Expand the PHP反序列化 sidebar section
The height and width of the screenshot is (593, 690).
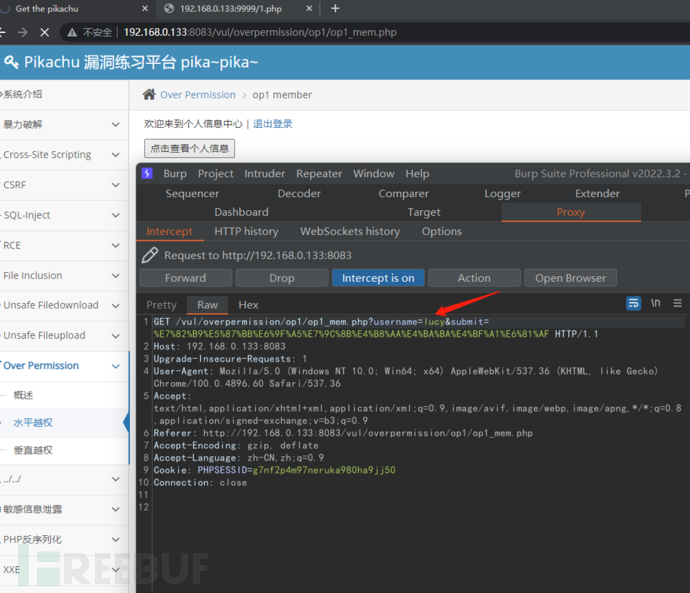tap(62, 539)
